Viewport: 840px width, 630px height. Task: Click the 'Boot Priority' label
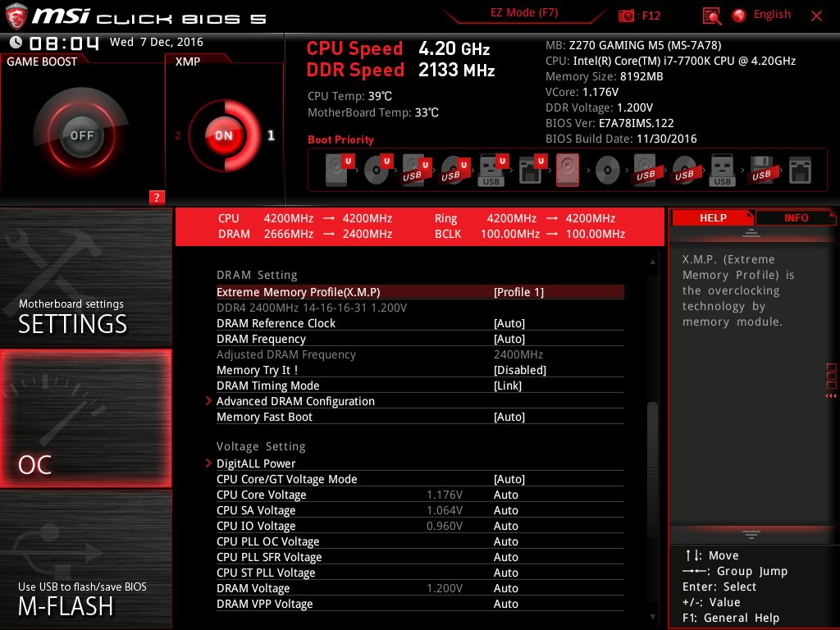pos(340,139)
